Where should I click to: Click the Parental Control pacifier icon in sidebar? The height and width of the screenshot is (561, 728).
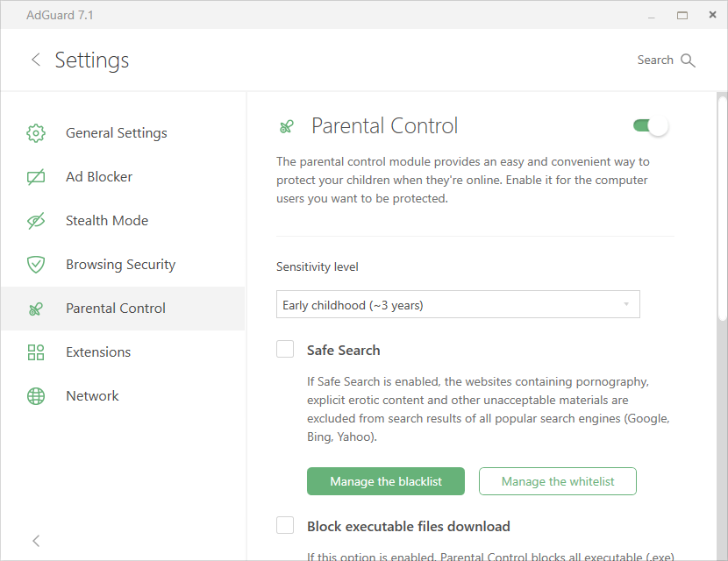[36, 309]
